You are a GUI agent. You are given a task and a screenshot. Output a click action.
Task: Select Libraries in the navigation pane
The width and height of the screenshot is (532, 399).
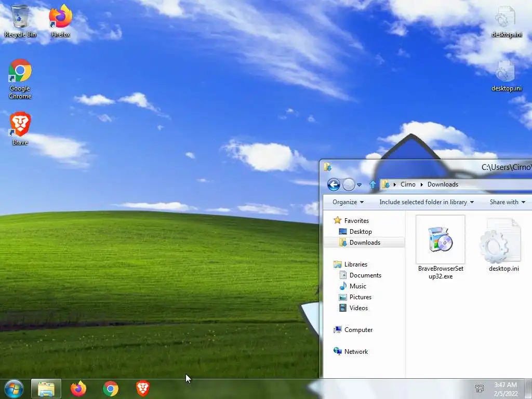coord(351,264)
